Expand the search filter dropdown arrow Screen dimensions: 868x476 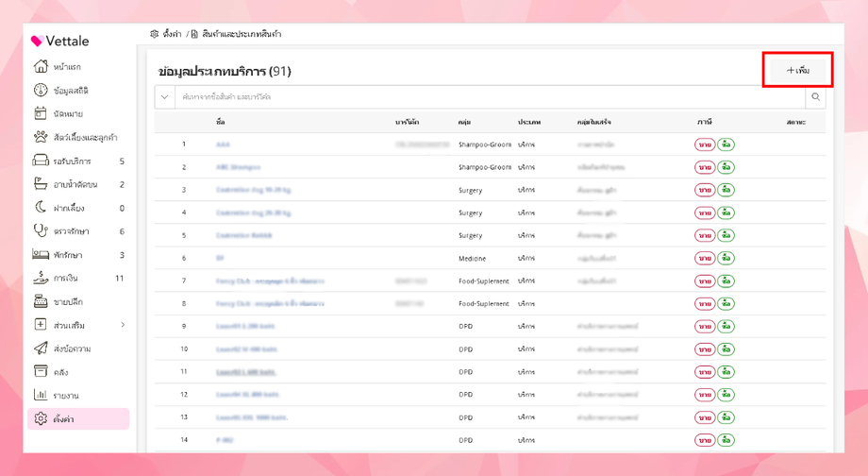click(x=164, y=97)
